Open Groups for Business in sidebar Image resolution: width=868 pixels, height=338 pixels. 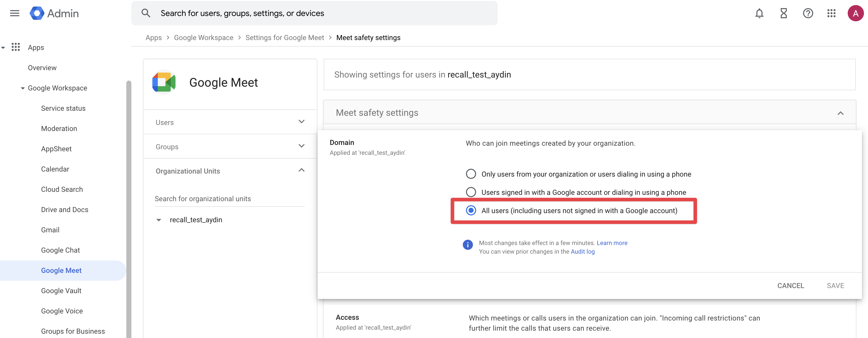(x=73, y=331)
